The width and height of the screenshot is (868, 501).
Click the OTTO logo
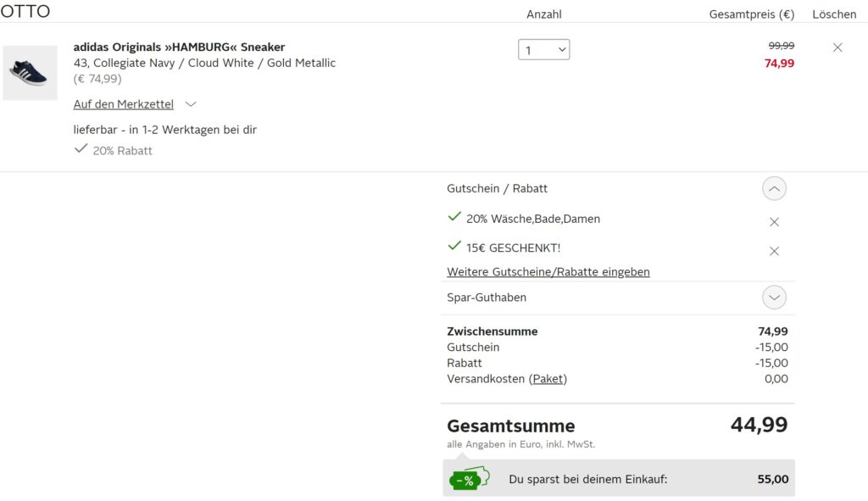pos(25,11)
